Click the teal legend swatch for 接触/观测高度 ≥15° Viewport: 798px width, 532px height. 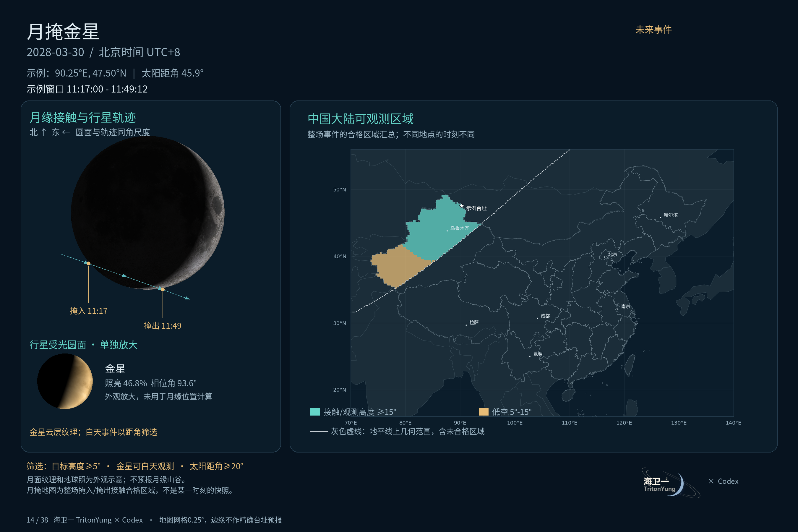[315, 411]
